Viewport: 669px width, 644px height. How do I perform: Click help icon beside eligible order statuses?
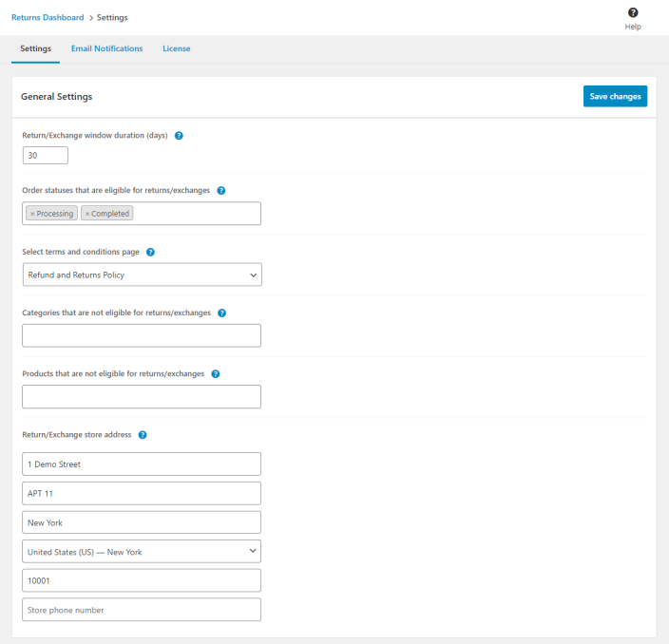click(221, 191)
